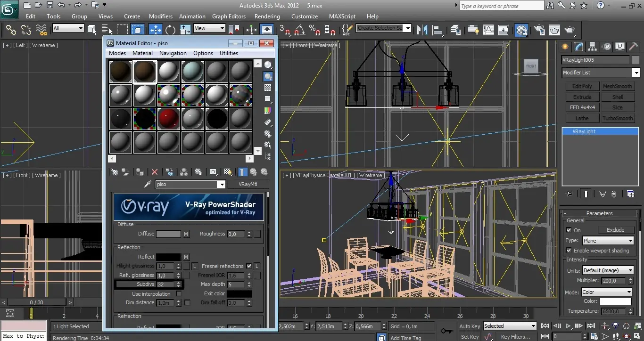Open Material Editor Utilities menu
Viewport: 644px width, 341px height.
coord(229,53)
